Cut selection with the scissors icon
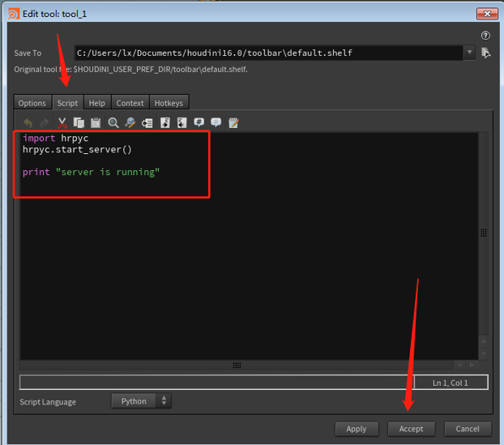Viewport: 504px width, 445px height. point(62,123)
